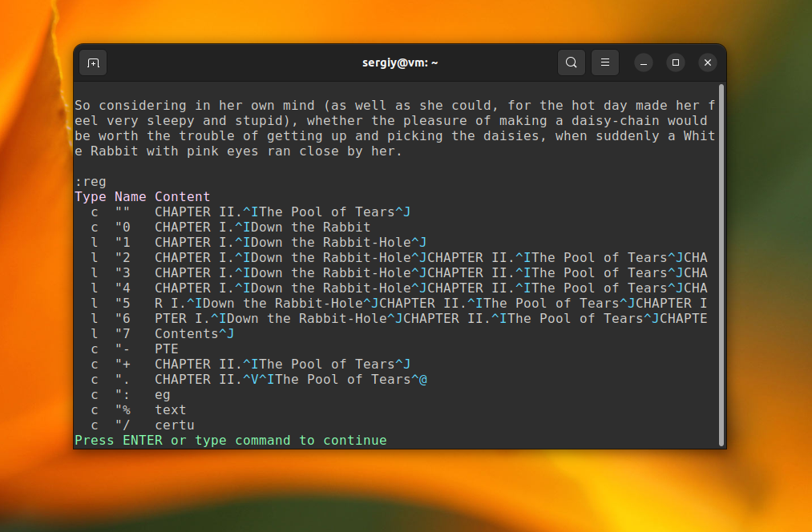Maximize the terminal window
The image size is (812, 532).
click(x=676, y=62)
